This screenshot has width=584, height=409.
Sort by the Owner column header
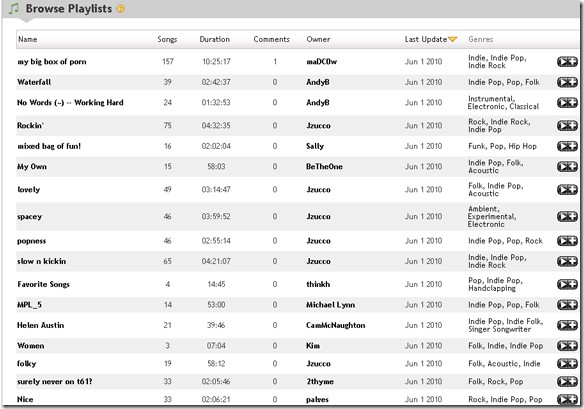coord(318,39)
